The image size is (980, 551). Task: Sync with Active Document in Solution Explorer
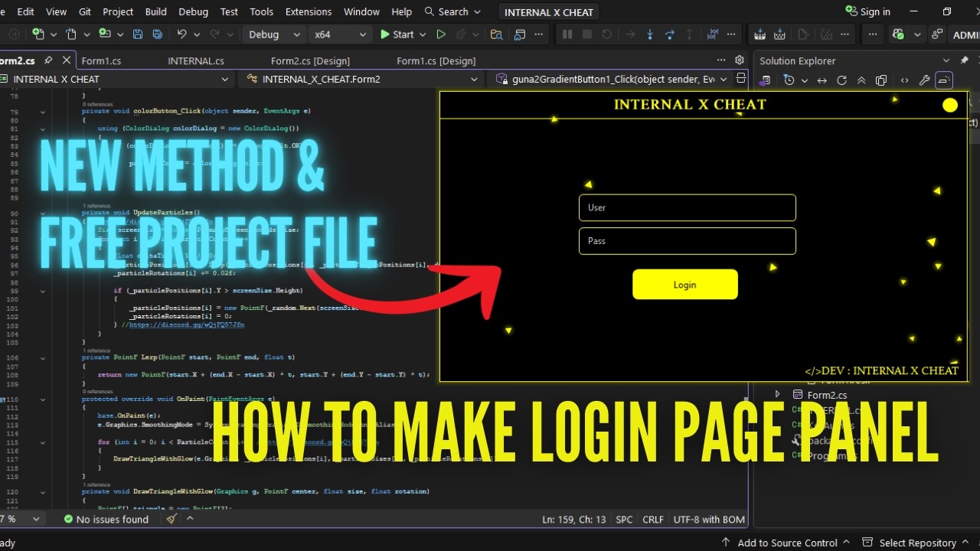(822, 80)
